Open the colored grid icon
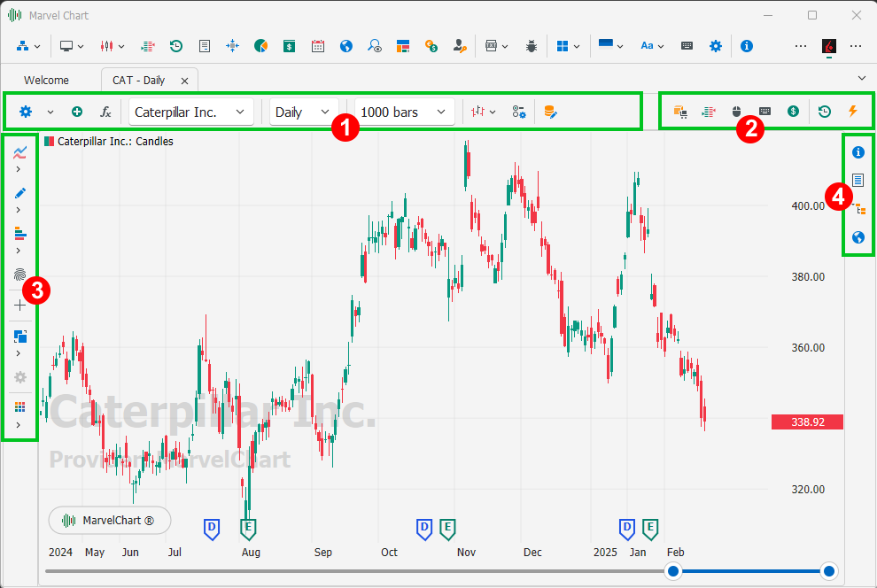This screenshot has height=588, width=877. point(20,407)
